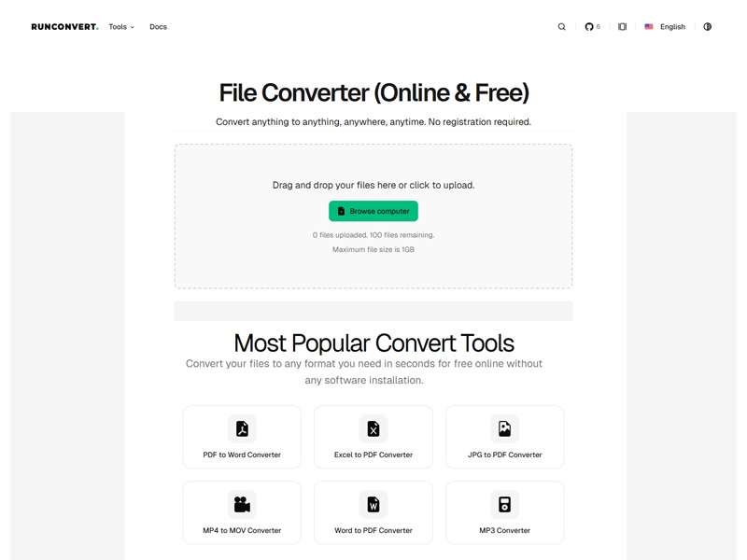The width and height of the screenshot is (747, 560).
Task: Open the Docs menu item
Action: point(158,26)
